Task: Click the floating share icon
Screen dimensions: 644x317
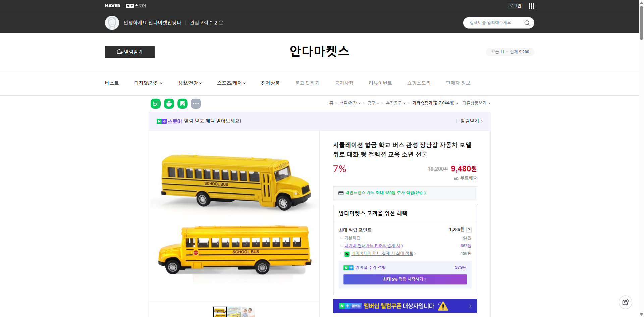Action: click(626, 302)
